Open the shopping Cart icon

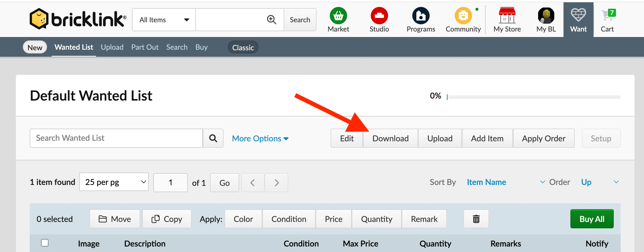(608, 16)
